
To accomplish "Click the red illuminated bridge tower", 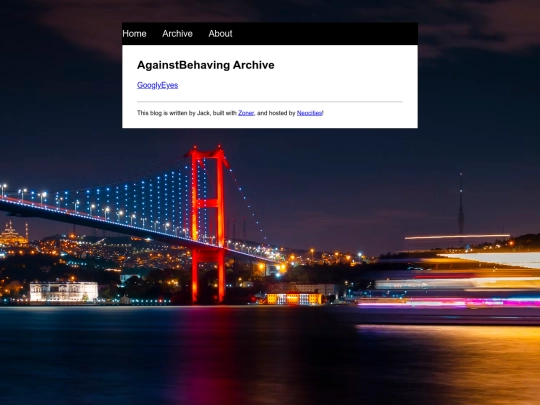I will point(208,224).
